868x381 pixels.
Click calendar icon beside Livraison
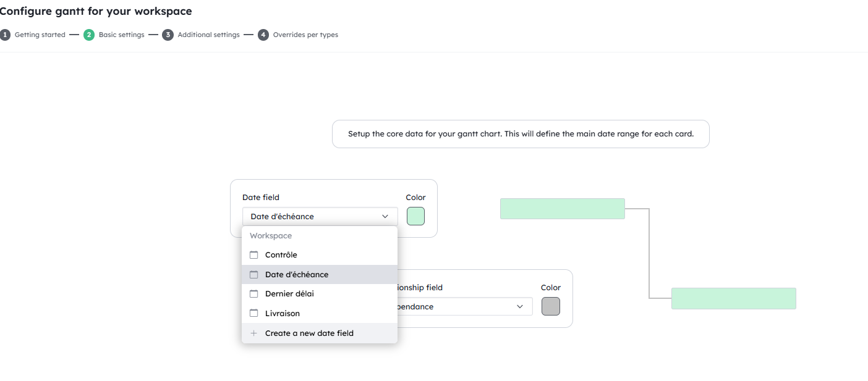tap(253, 314)
